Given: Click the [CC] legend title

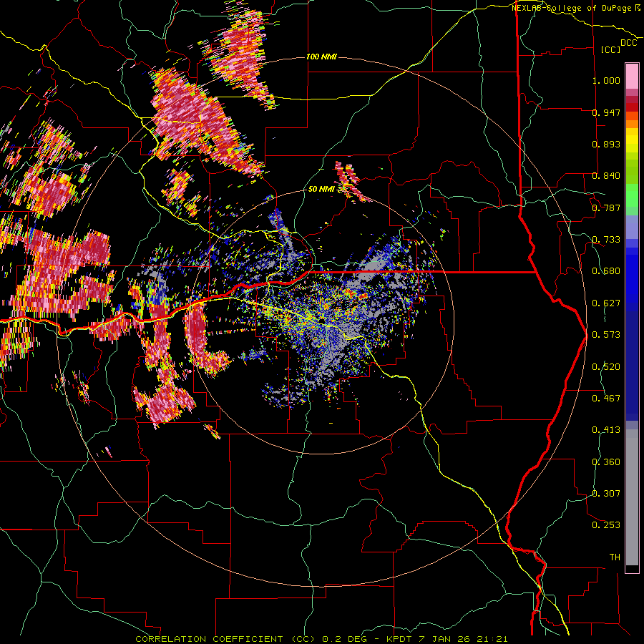Looking at the screenshot, I should pyautogui.click(x=611, y=49).
